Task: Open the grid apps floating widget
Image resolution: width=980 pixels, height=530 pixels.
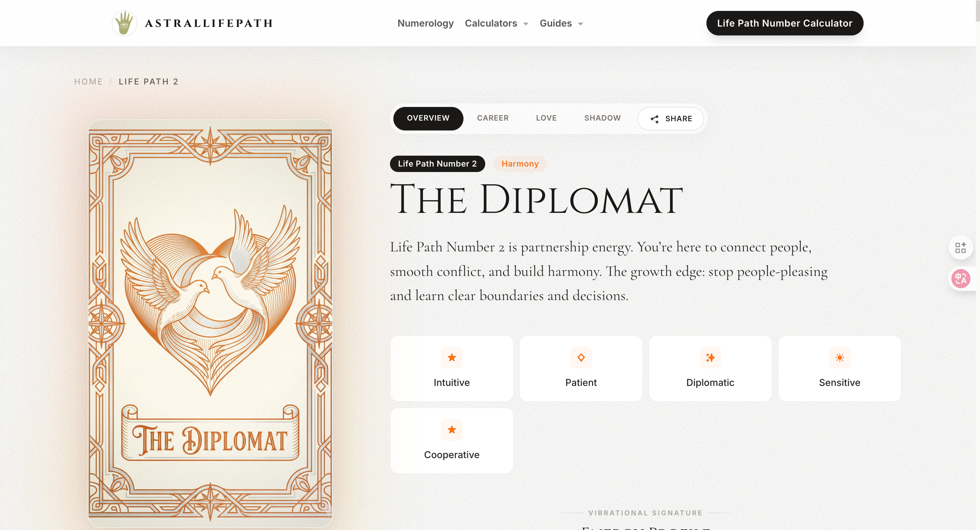Action: coord(961,248)
